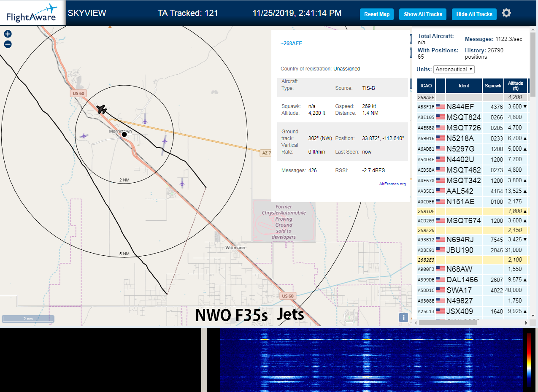Click the US flag in MSQT462 row
Screen dimensions: 538x392
click(441, 170)
